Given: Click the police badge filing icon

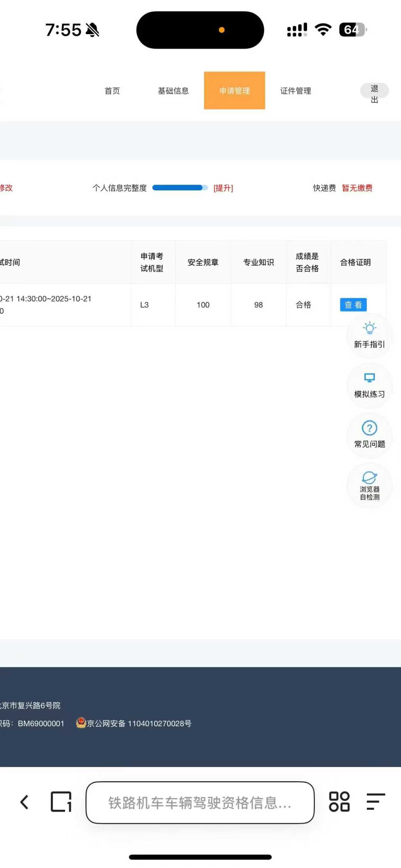Looking at the screenshot, I should 81,723.
